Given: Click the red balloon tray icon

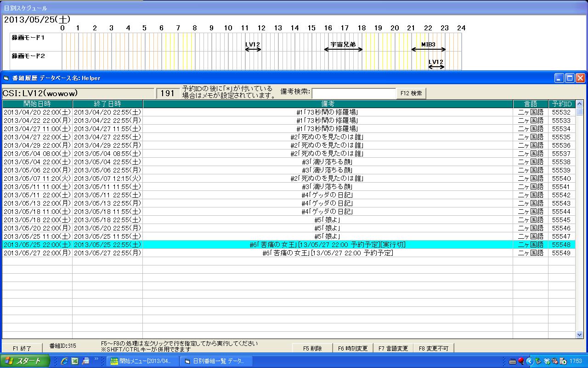Looking at the screenshot, I should pyautogui.click(x=521, y=361).
